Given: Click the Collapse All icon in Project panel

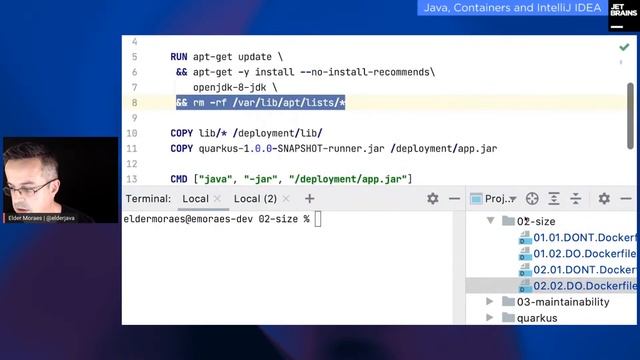Looking at the screenshot, I should 576,199.
